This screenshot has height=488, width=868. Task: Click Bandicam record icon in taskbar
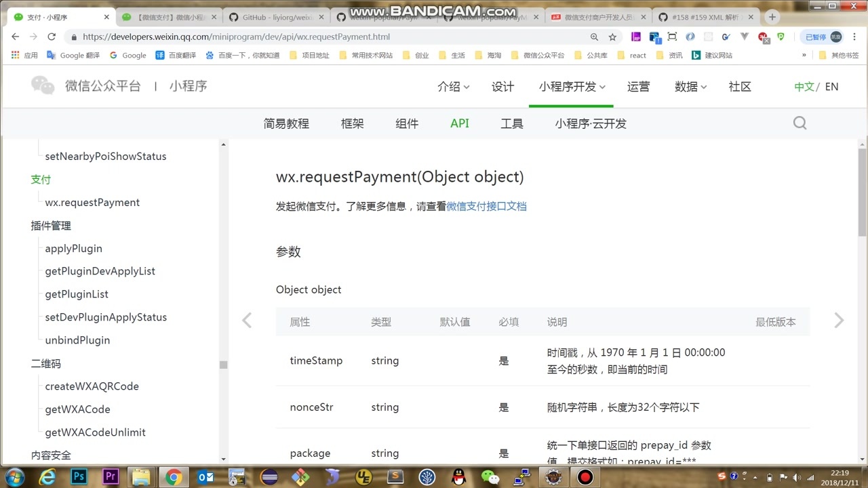(585, 476)
